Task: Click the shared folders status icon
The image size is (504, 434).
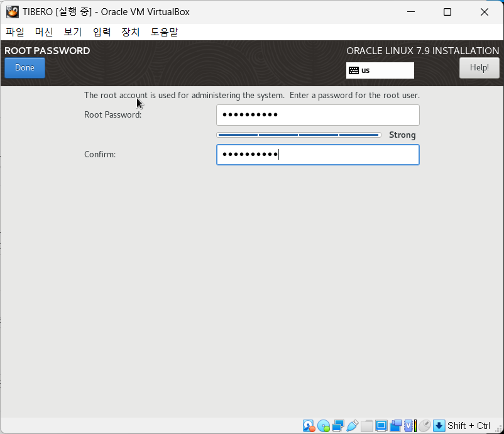Action: click(367, 426)
